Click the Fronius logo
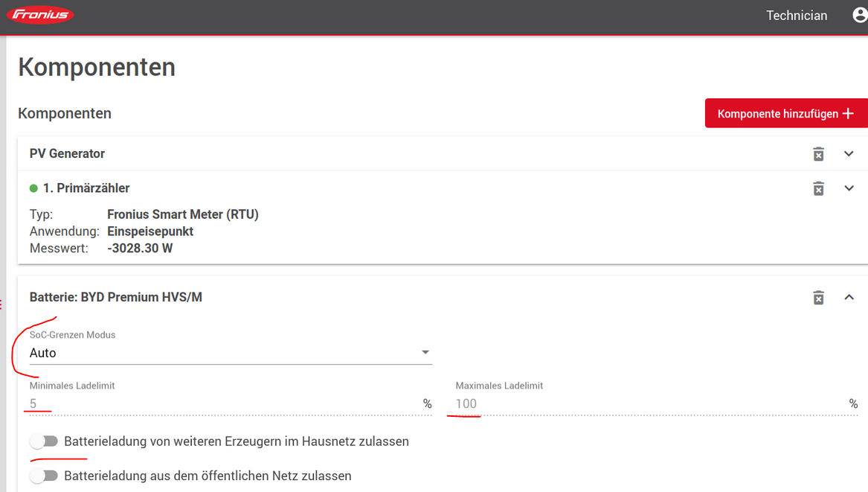Screen dimensions: 868x492 click(x=40, y=15)
